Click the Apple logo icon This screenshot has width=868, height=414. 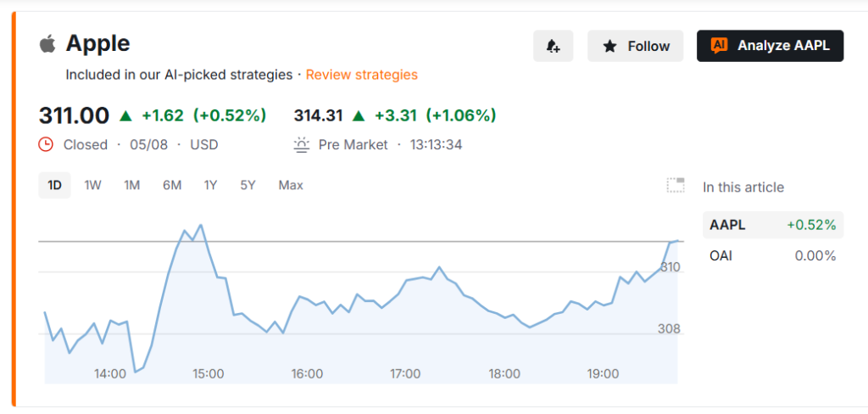pyautogui.click(x=47, y=43)
